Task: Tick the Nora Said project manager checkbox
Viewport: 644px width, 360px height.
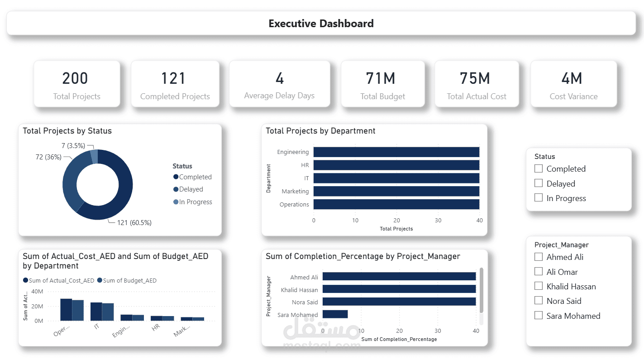Action: [x=539, y=300]
